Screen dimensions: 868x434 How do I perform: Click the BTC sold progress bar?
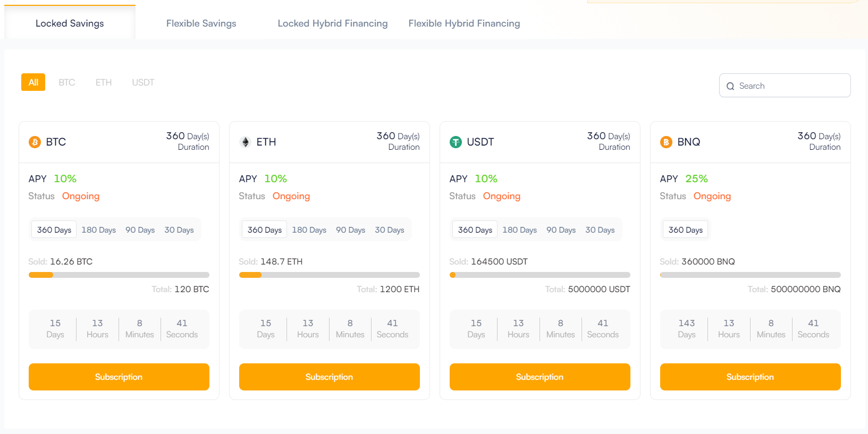119,275
